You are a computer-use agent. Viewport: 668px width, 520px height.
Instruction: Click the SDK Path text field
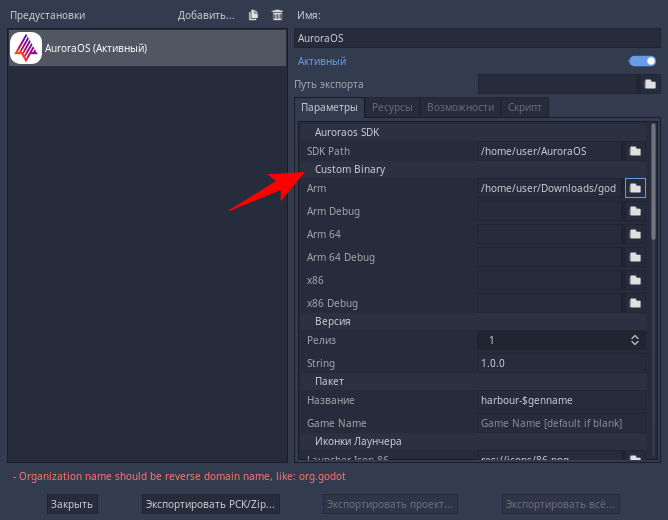point(549,151)
